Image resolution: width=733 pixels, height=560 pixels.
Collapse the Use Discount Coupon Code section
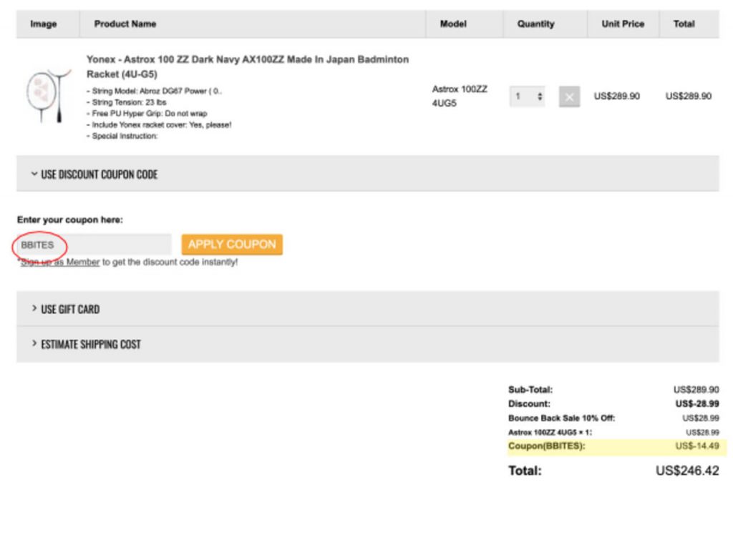point(367,174)
